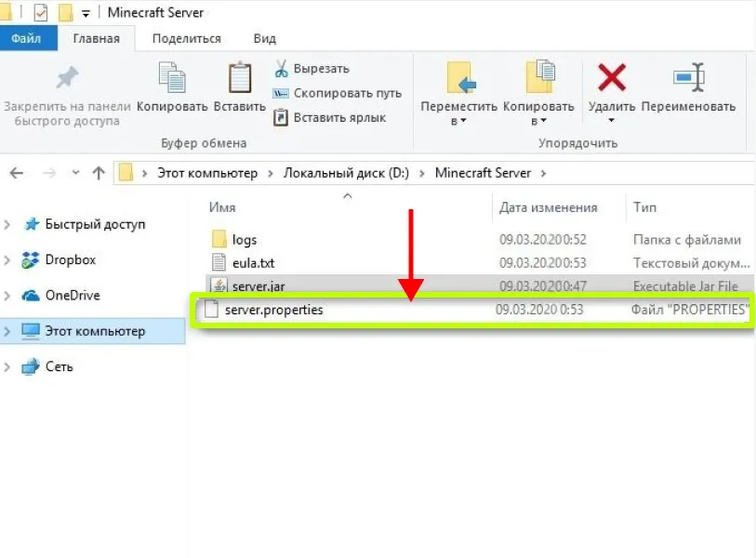Expand chevron after Этот компьютер in path
This screenshot has height=558, width=756.
pos(271,173)
